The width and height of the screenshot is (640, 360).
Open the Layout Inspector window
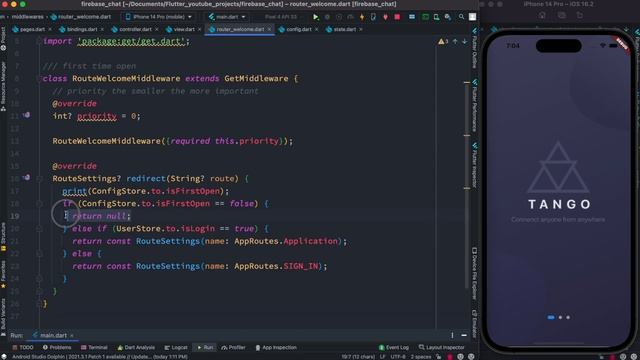point(442,347)
